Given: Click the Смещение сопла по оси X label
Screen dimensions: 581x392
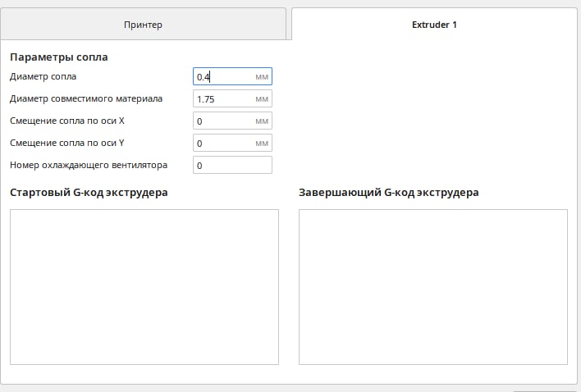Looking at the screenshot, I should [67, 121].
